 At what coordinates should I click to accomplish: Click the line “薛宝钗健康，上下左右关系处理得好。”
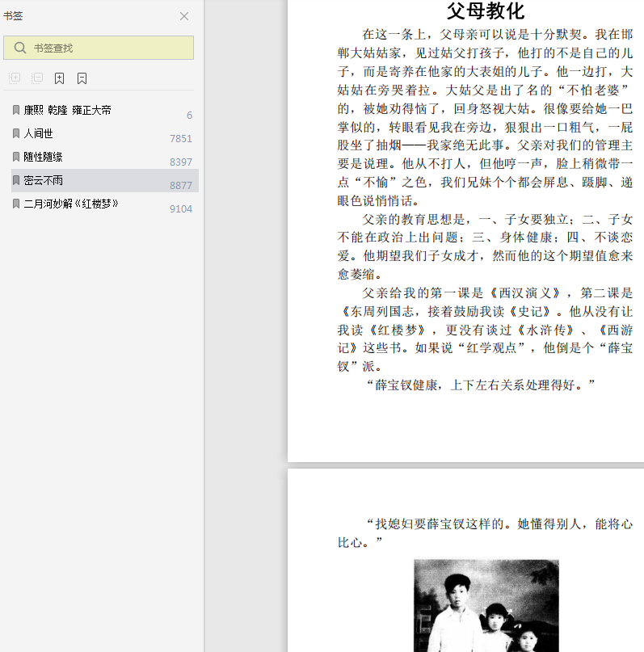tap(481, 385)
